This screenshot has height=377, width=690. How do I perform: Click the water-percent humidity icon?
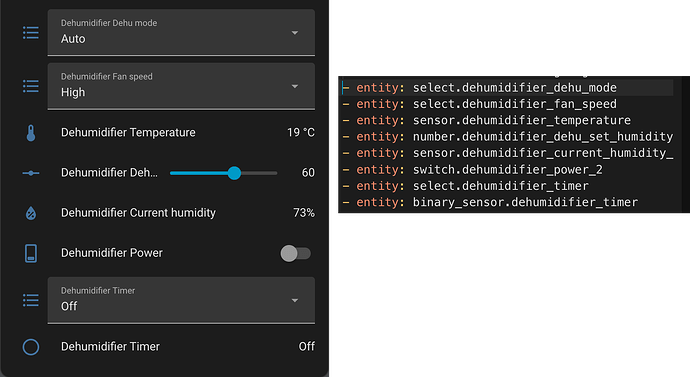(31, 213)
